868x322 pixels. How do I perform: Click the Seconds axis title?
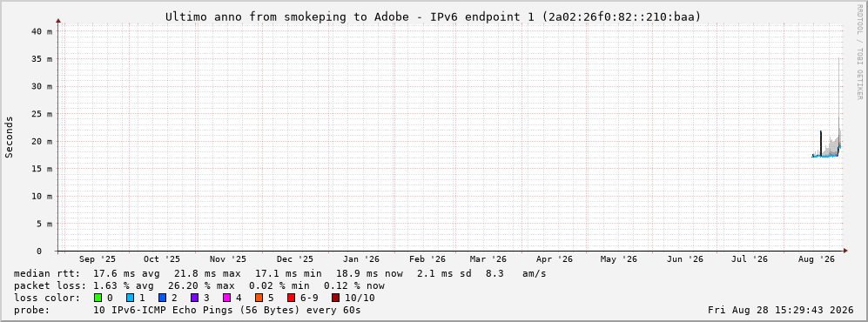pos(9,137)
